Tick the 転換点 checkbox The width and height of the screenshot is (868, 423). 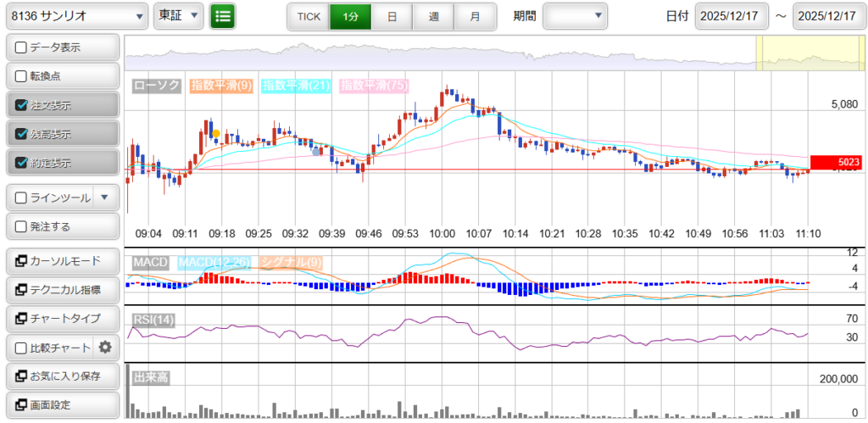point(22,76)
